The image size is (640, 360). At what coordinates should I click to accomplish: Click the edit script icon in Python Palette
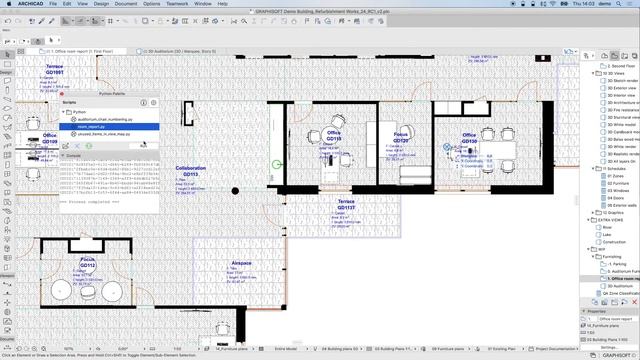[x=66, y=146]
